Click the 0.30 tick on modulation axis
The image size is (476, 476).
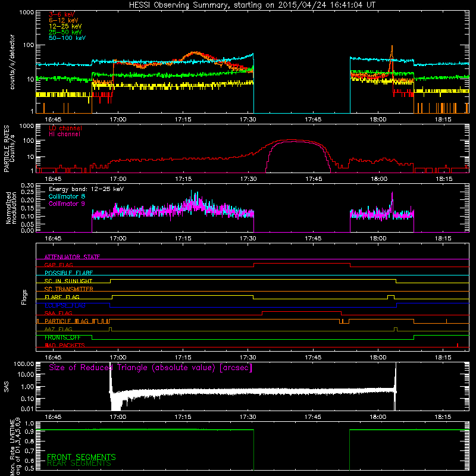27,186
